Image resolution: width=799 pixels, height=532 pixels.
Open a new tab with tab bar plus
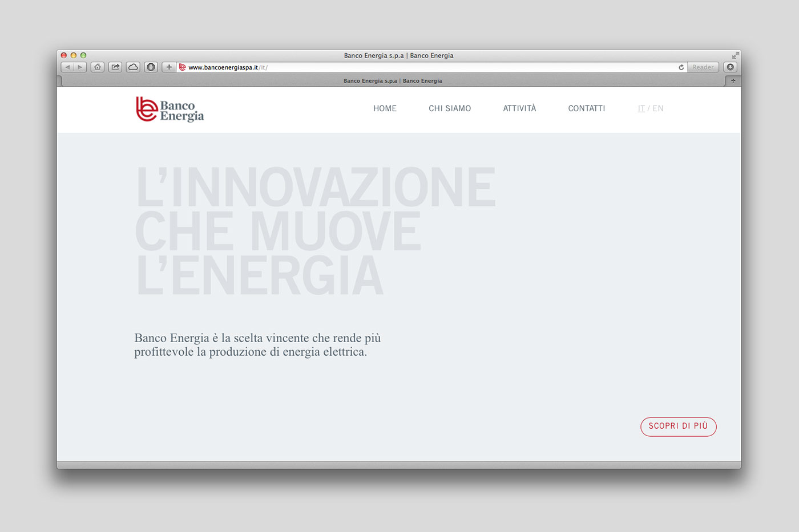pyautogui.click(x=733, y=81)
